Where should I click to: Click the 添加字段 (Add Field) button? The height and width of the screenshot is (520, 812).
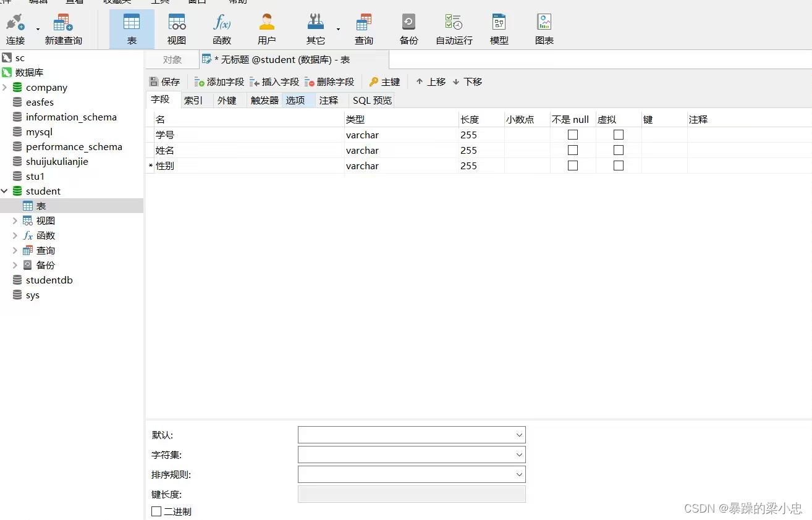click(x=219, y=81)
